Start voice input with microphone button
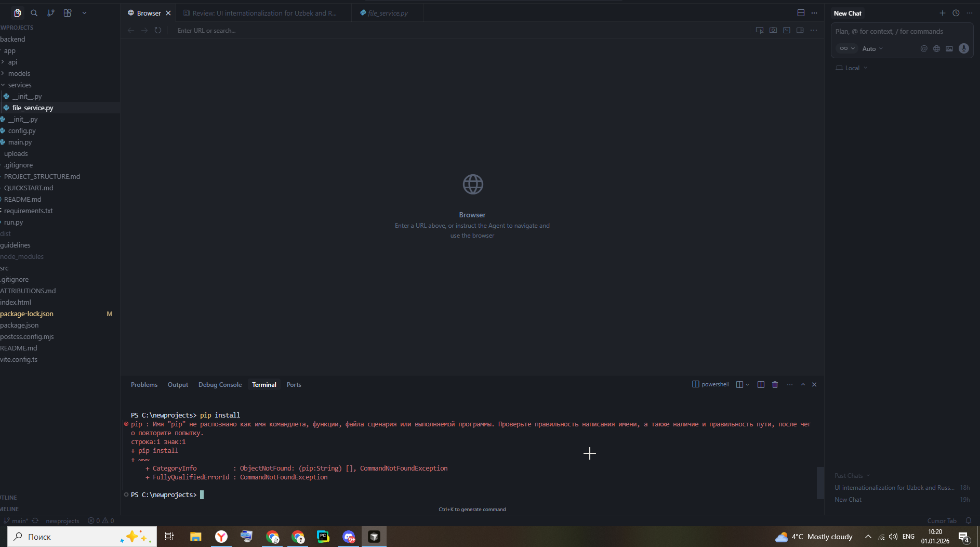Screen dimensions: 980x547 point(964,48)
